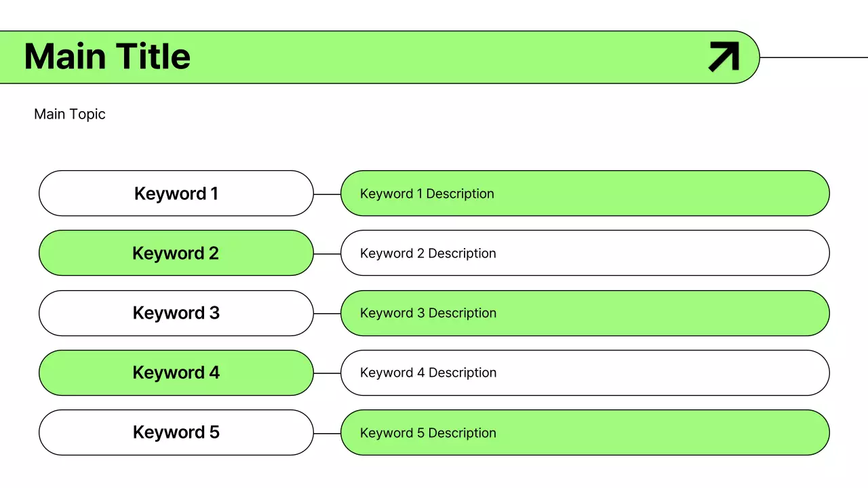Click the Keyword 1 Description box
Viewport: 868px width, 488px height.
point(585,194)
